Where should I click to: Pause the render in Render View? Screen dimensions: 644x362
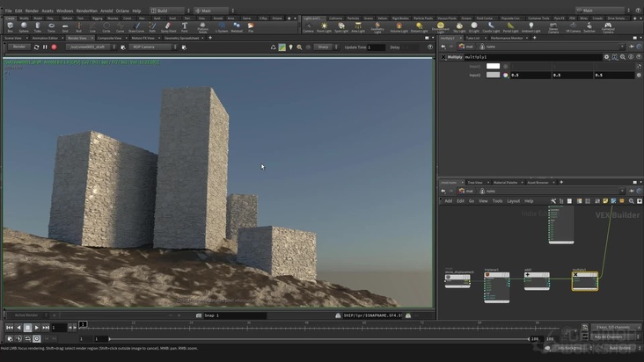click(x=45, y=47)
